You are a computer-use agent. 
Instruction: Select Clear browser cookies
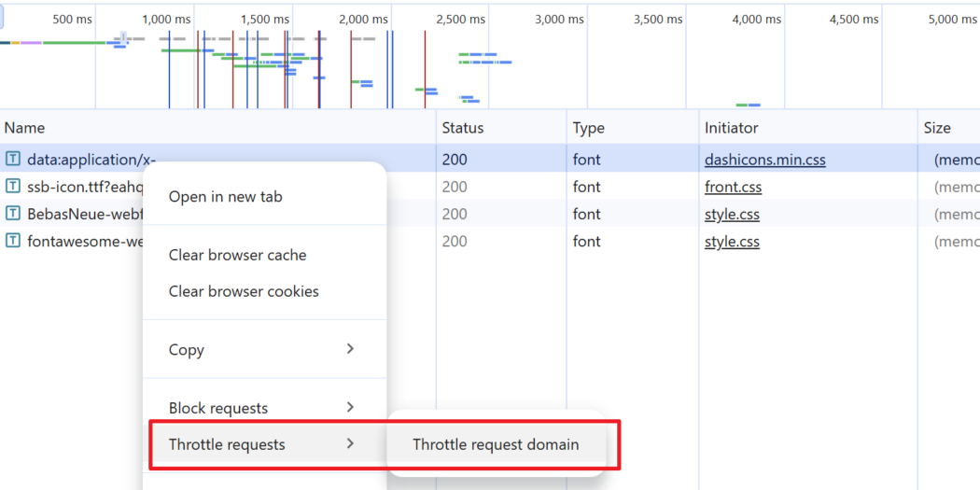[x=244, y=291]
